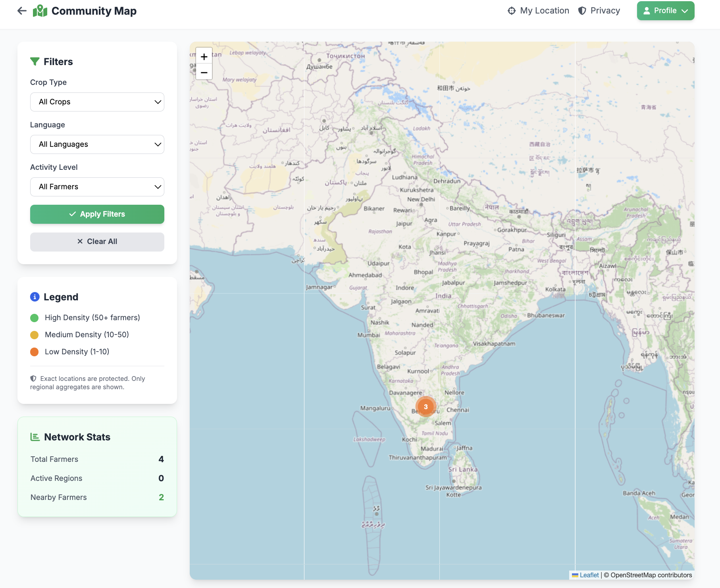720x588 pixels.
Task: Click the 'Activity Level' label
Action: (54, 167)
